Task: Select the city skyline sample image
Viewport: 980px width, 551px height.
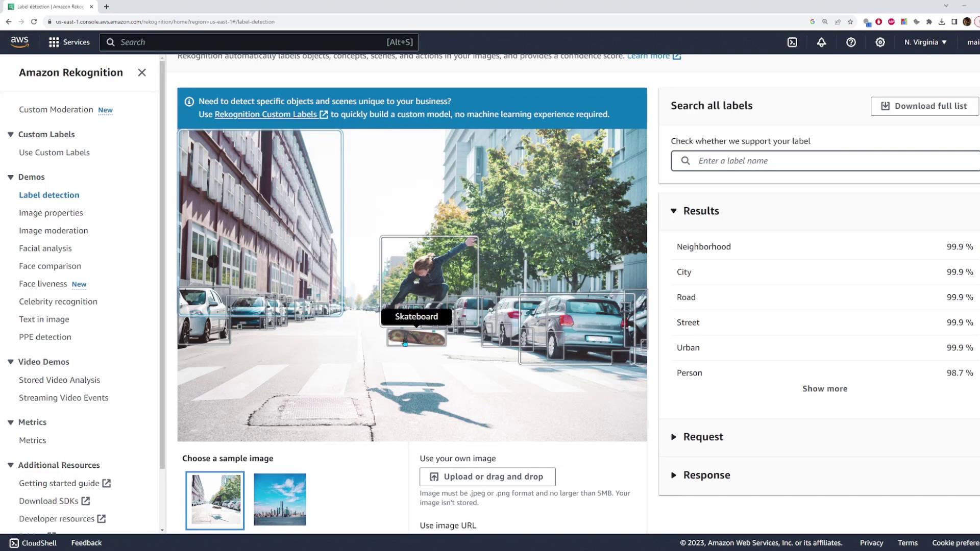Action: coord(280,499)
